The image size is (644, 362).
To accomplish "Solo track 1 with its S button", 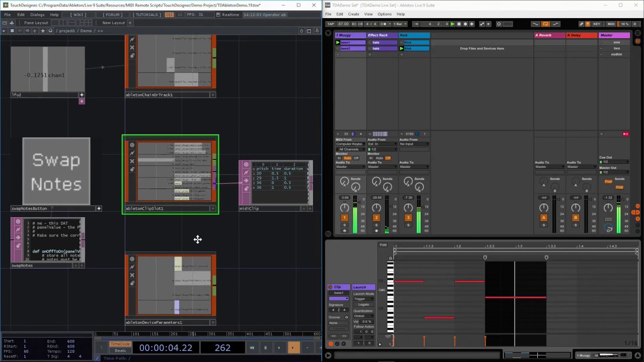I will [x=344, y=225].
